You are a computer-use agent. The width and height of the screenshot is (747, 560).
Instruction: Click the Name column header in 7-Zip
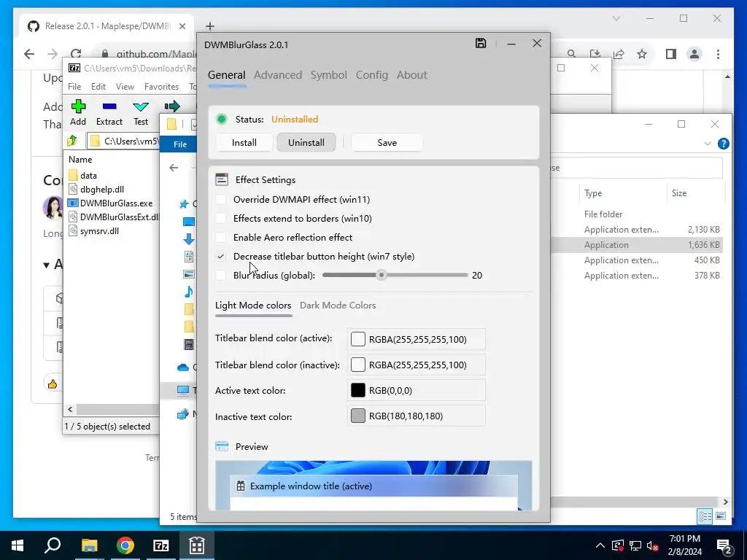click(80, 160)
